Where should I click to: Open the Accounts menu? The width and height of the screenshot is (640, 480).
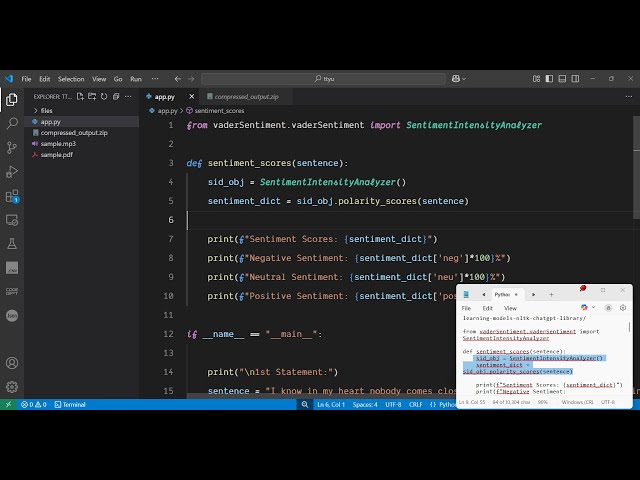[12, 363]
